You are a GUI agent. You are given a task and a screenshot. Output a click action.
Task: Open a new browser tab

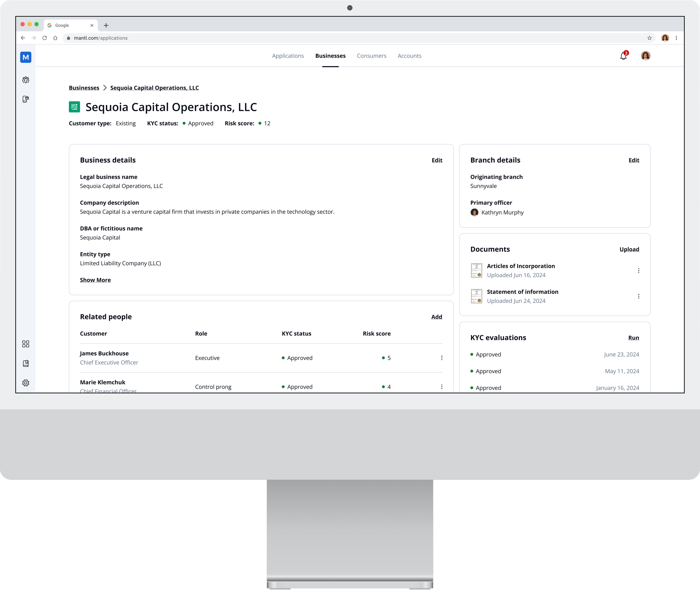click(106, 25)
